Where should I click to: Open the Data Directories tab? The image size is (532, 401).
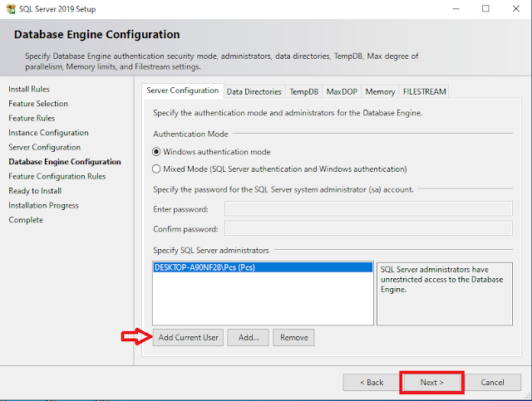[254, 92]
